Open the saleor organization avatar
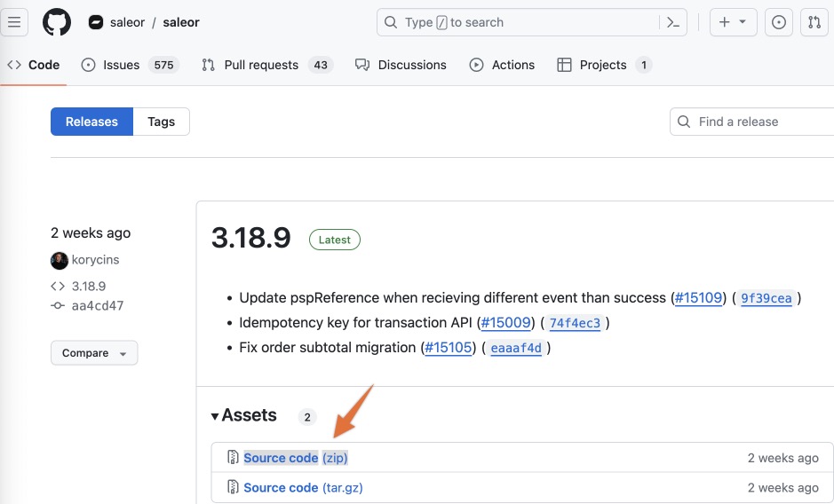 pos(96,22)
